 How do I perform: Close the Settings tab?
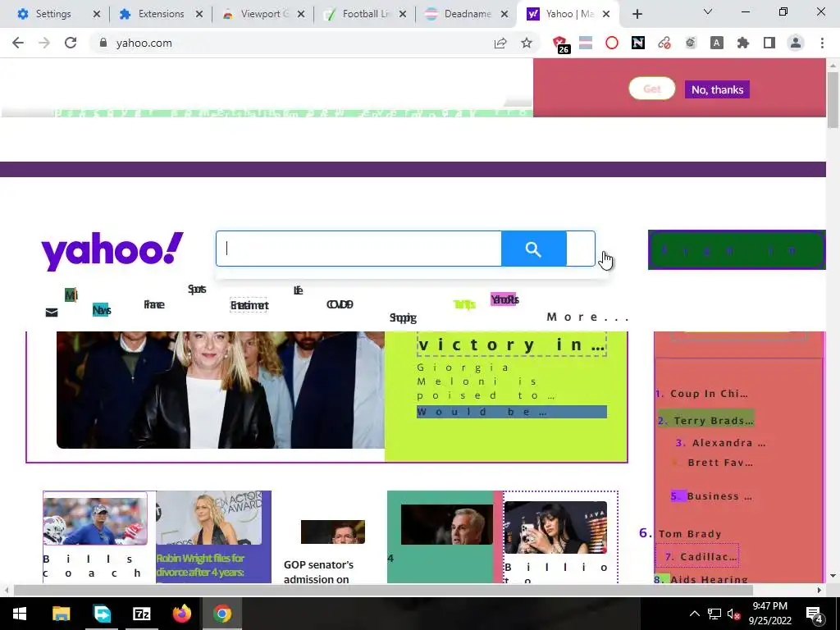click(x=97, y=14)
